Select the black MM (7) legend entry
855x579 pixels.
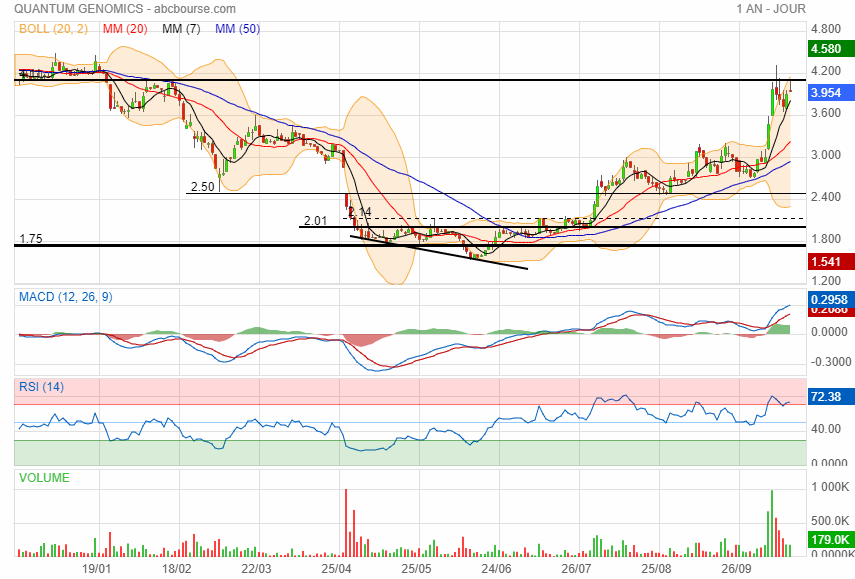(181, 29)
